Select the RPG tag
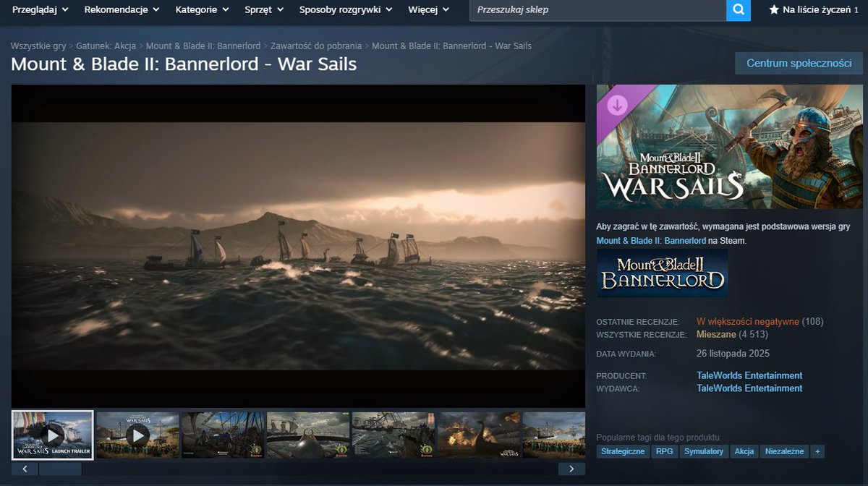Image resolution: width=868 pixels, height=486 pixels. [663, 451]
